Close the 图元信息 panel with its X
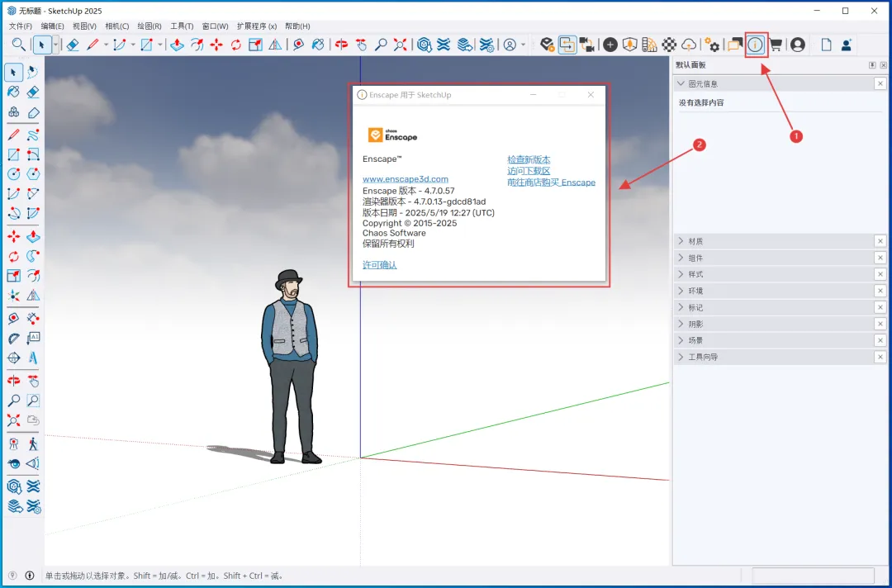This screenshot has width=892, height=588. 880,83
